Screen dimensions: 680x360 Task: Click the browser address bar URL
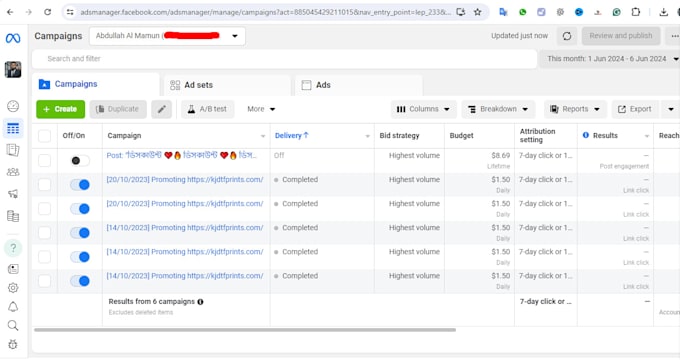click(x=265, y=12)
